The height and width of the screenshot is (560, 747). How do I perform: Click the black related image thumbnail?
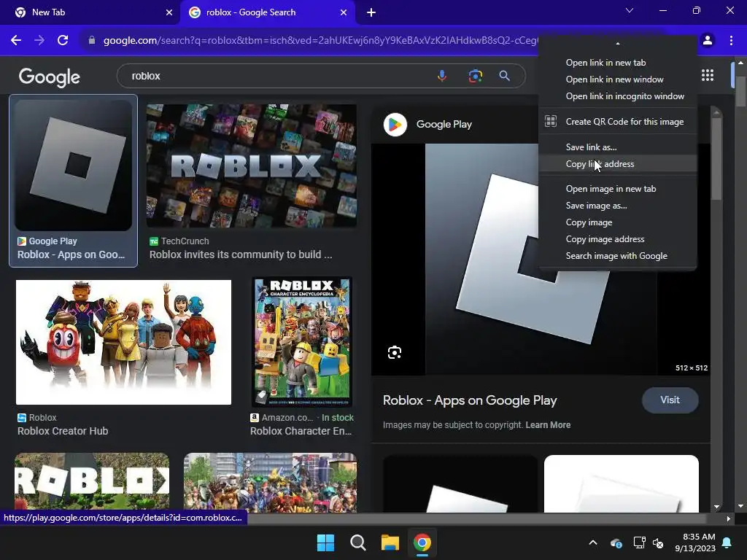(460, 483)
